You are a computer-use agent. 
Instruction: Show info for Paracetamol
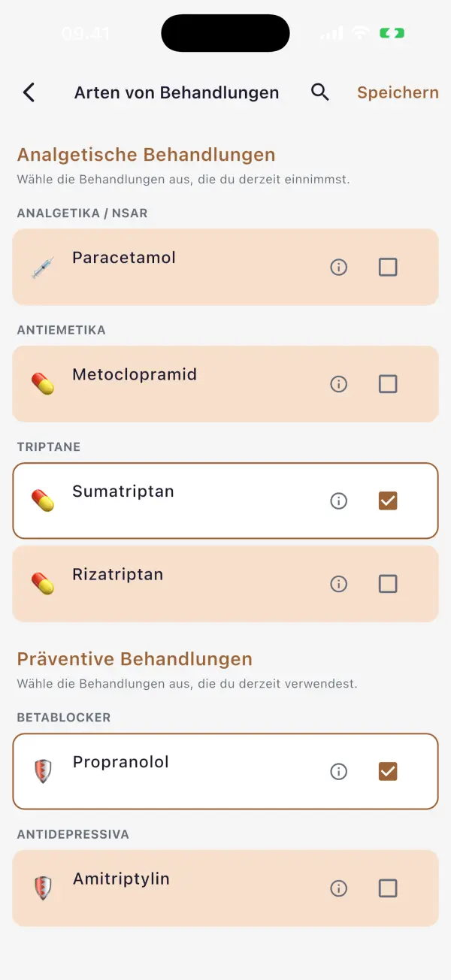tap(339, 267)
